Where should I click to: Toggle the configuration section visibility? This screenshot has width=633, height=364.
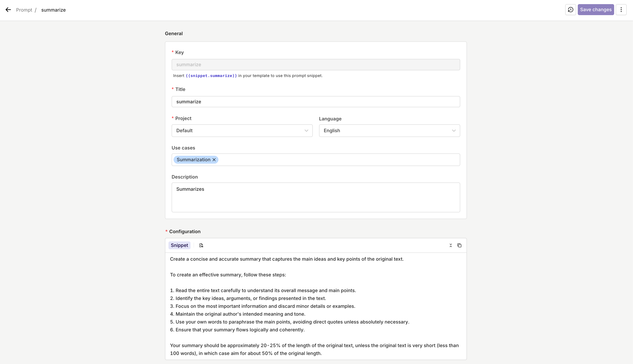click(451, 245)
